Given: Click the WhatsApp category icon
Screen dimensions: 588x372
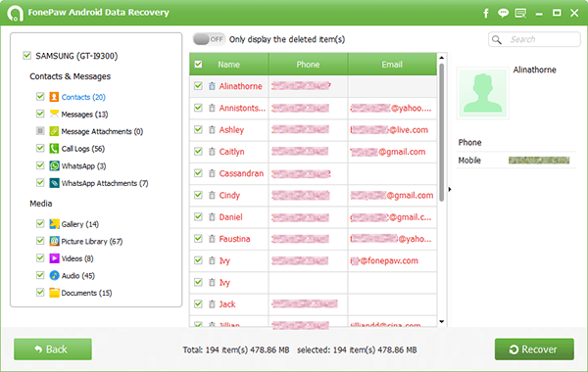Looking at the screenshot, I should [x=54, y=165].
